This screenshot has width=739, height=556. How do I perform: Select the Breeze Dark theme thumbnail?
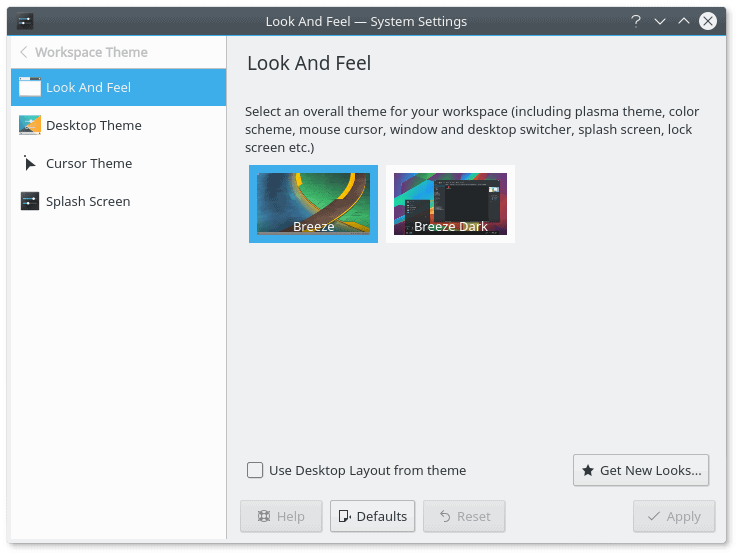pos(450,204)
